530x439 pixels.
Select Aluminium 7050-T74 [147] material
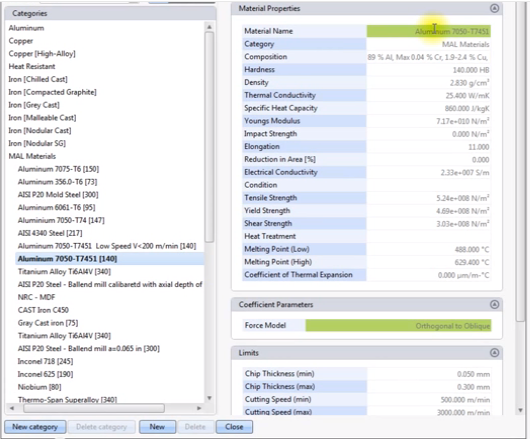coord(61,220)
